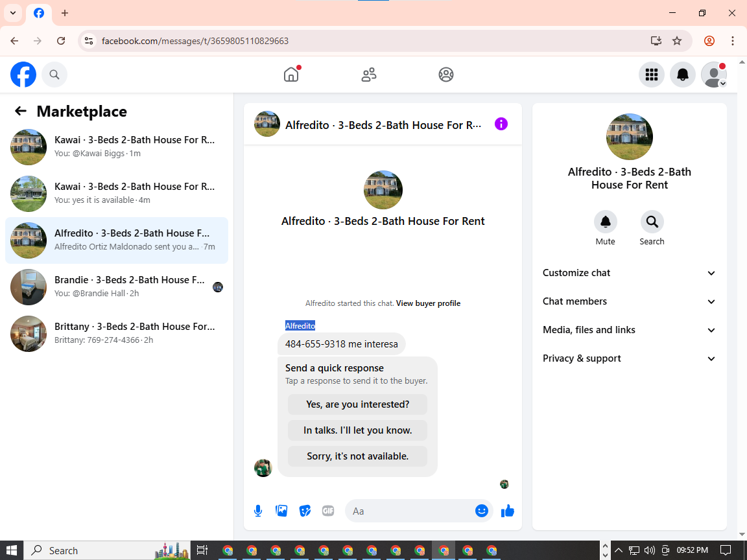Image resolution: width=747 pixels, height=560 pixels.
Task: Show hidden system tray icons
Action: (619, 550)
